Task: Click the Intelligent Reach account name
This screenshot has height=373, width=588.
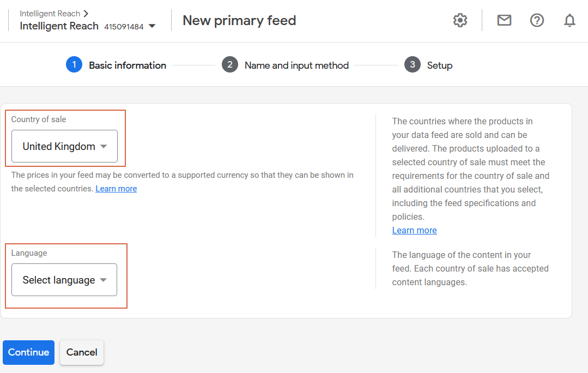Action: pos(59,26)
